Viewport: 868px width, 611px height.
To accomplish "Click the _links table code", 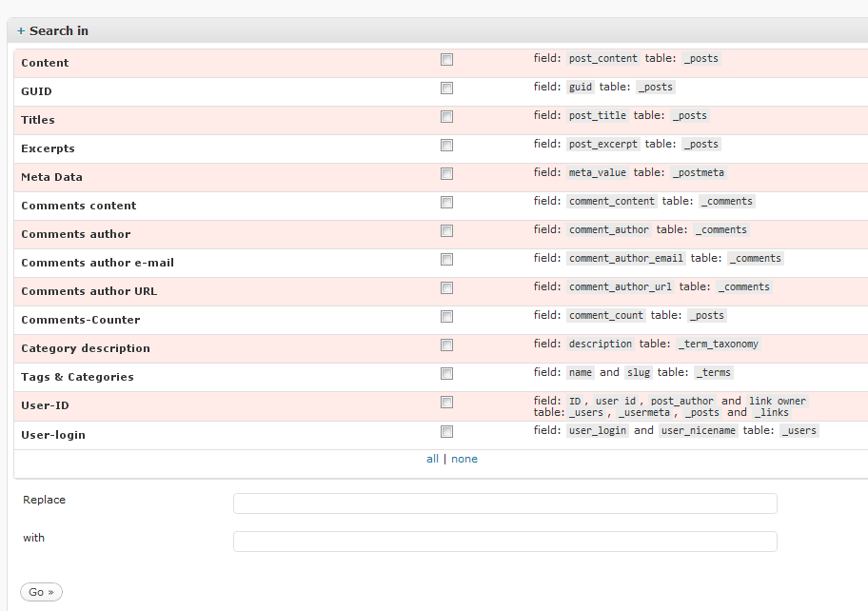I will pyautogui.click(x=772, y=413).
